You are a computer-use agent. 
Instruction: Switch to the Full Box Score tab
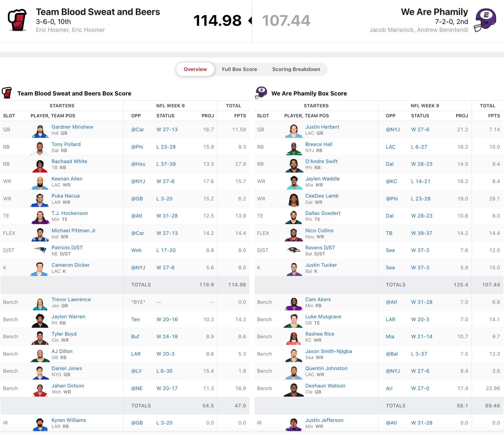[x=239, y=69]
